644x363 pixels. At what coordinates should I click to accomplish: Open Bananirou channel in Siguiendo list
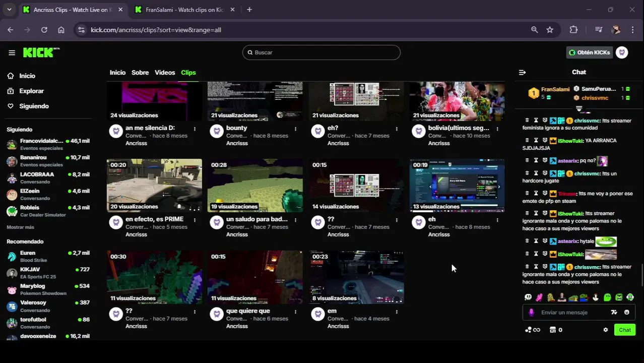[x=48, y=161]
